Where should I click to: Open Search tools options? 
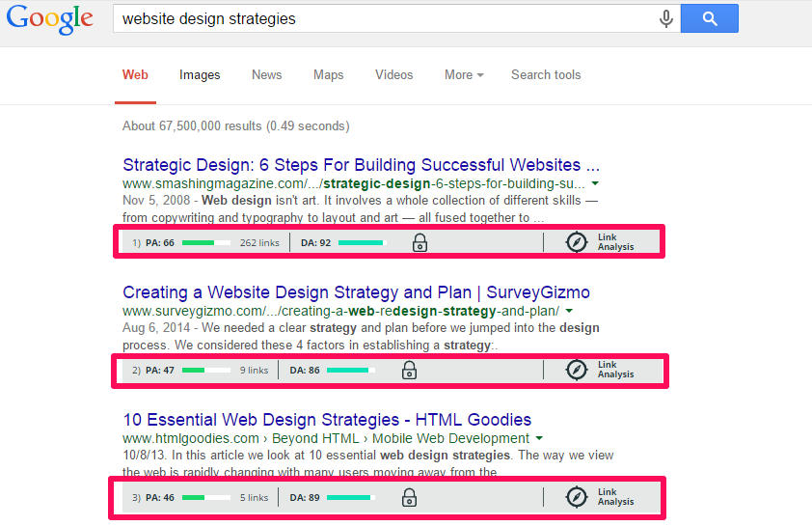[x=546, y=74]
